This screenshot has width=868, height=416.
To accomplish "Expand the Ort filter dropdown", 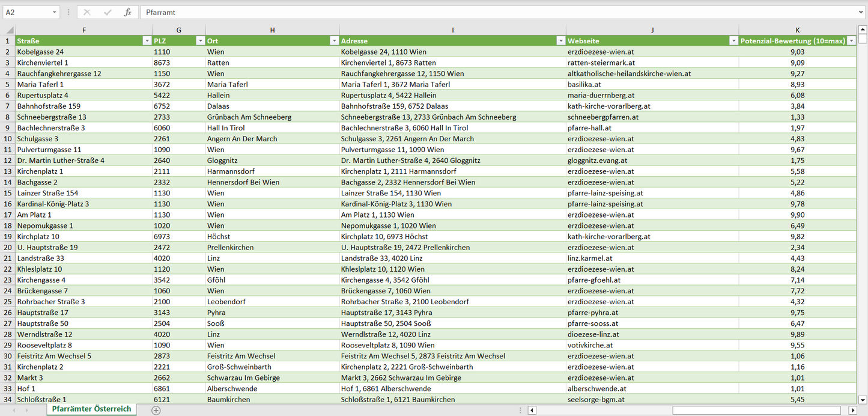I will point(334,41).
